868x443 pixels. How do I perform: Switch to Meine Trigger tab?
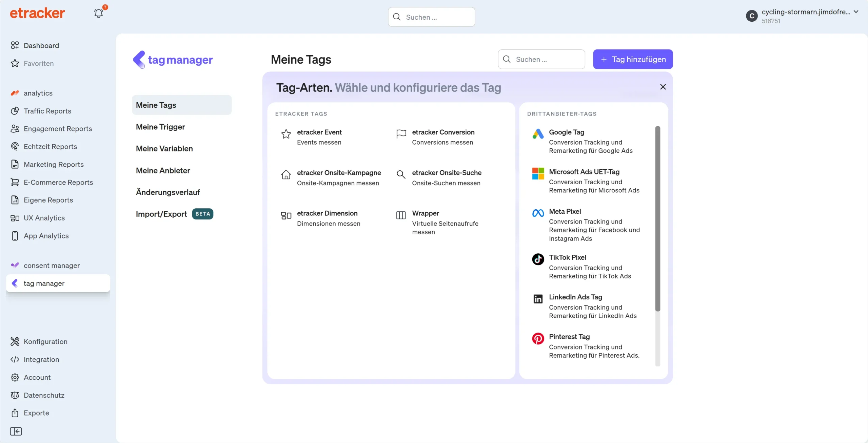coord(160,127)
